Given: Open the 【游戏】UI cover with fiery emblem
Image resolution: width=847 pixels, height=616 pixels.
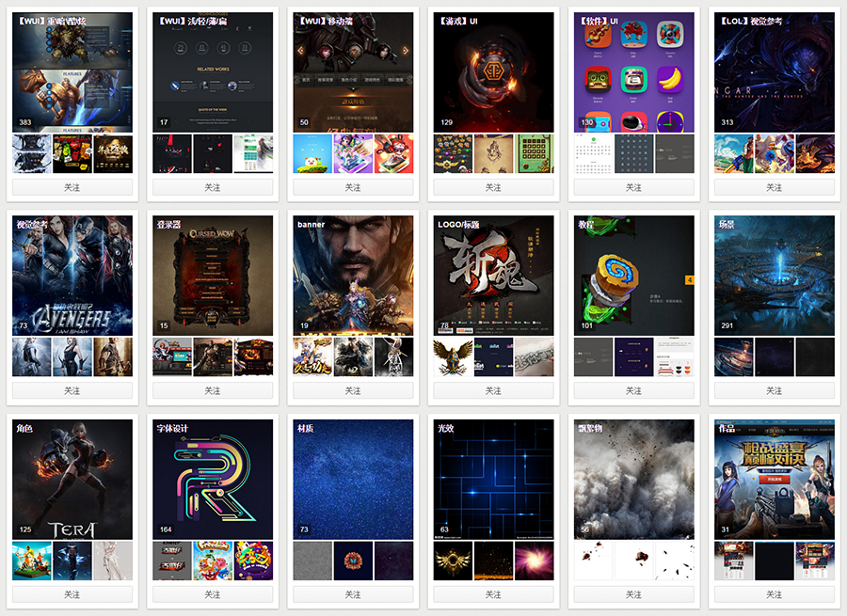Looking at the screenshot, I should pos(493,72).
